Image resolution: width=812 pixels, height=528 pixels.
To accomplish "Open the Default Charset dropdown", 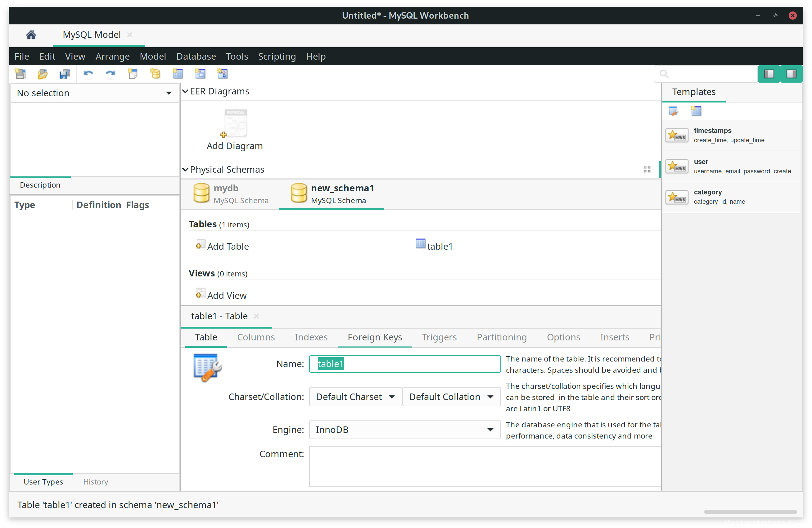I will click(x=355, y=397).
